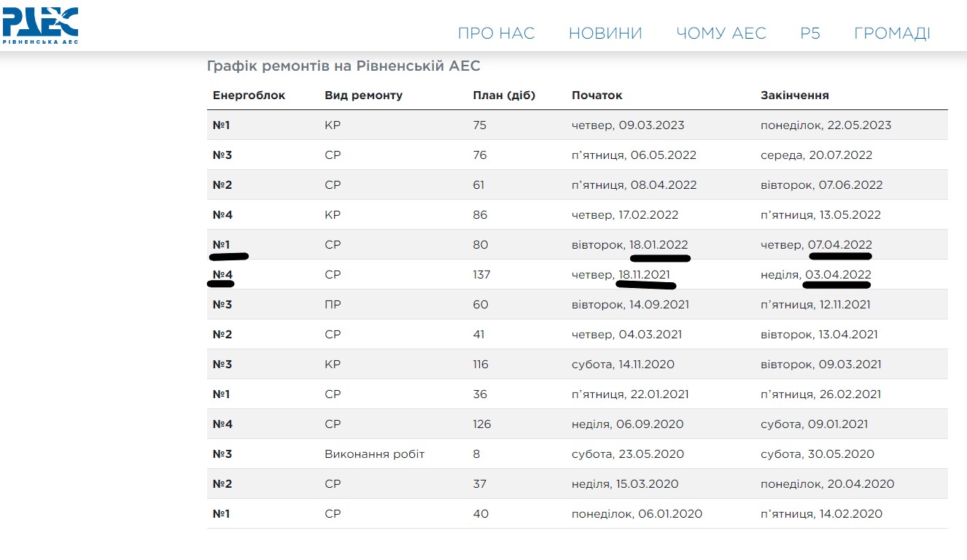The height and width of the screenshot is (560, 967).
Task: Open the НОВИНИ menu item
Action: pyautogui.click(x=605, y=34)
